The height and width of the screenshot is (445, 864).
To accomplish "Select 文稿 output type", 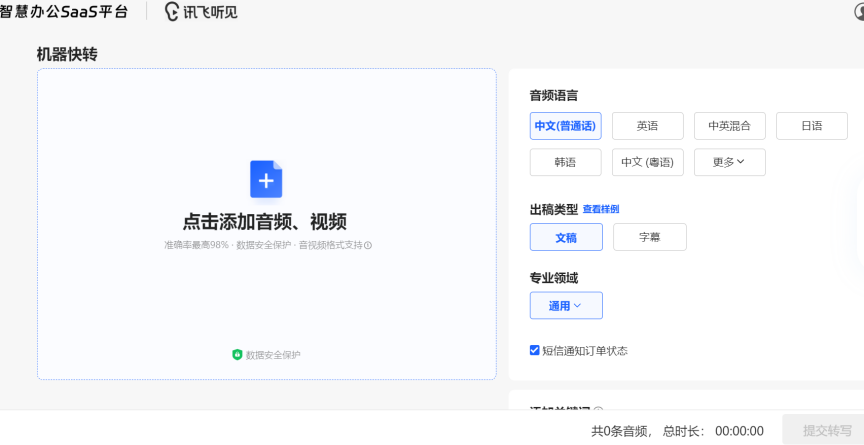I will tap(566, 237).
